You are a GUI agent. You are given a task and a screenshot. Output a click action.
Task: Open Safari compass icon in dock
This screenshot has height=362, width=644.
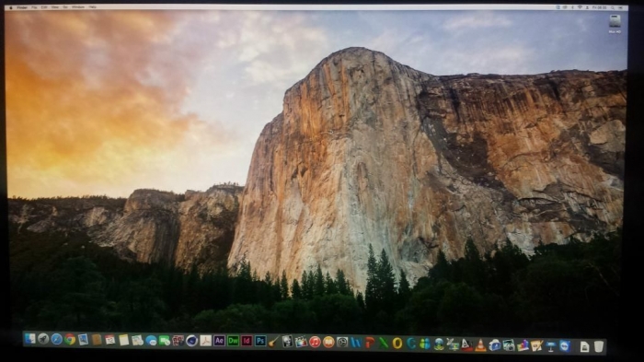(57, 339)
